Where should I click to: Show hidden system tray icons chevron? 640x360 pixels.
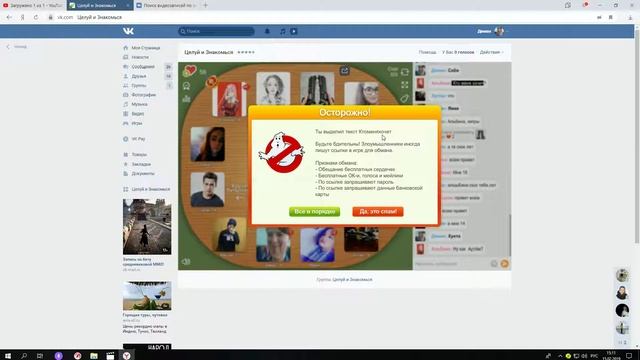[560, 356]
